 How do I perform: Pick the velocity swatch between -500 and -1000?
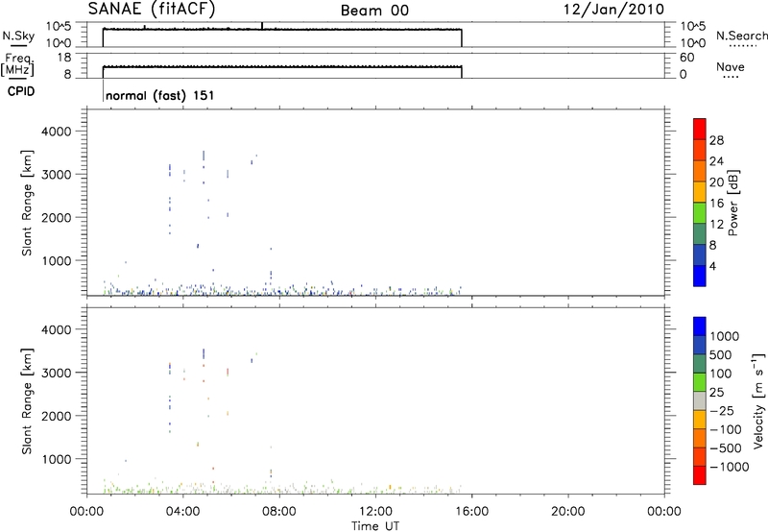coord(700,456)
